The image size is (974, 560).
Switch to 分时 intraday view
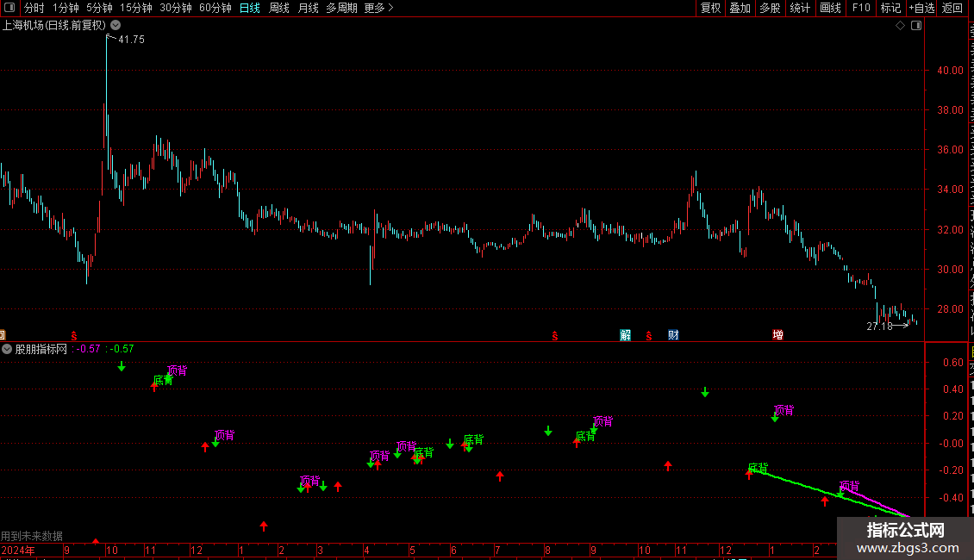point(34,8)
